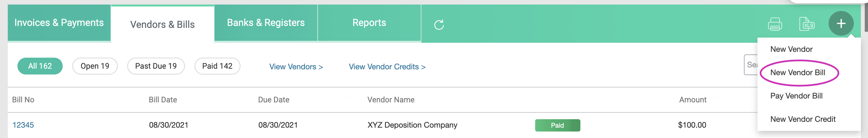Export list via XLS icon
The width and height of the screenshot is (868, 138).
[x=807, y=24]
